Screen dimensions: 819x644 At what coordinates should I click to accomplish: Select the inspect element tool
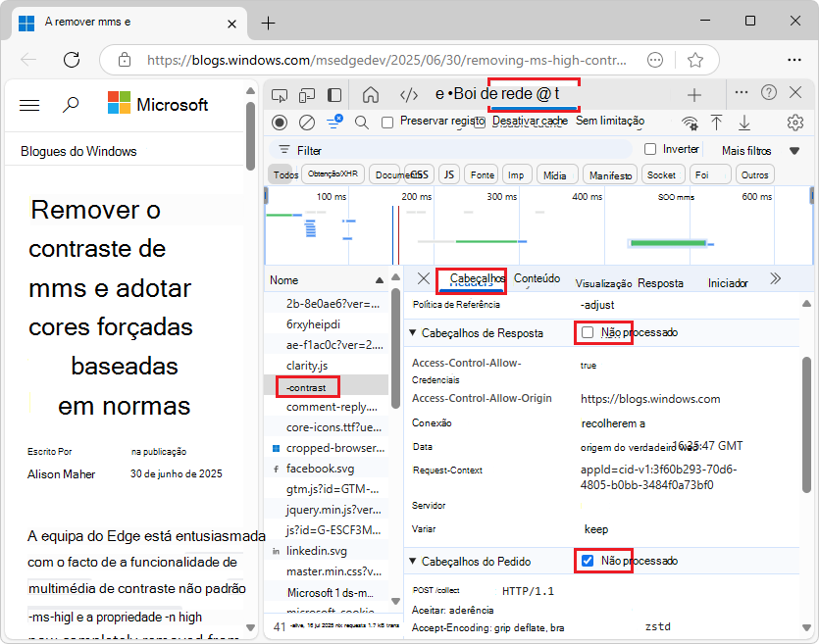tap(280, 94)
